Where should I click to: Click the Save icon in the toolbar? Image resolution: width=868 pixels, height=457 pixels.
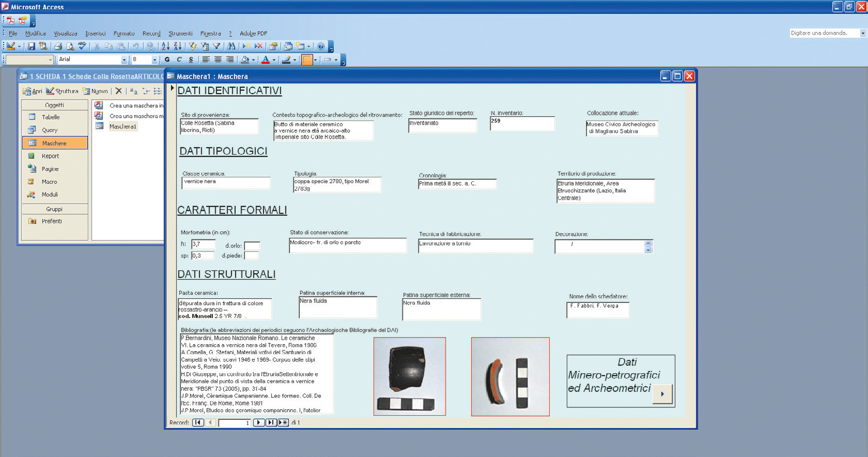click(x=31, y=46)
